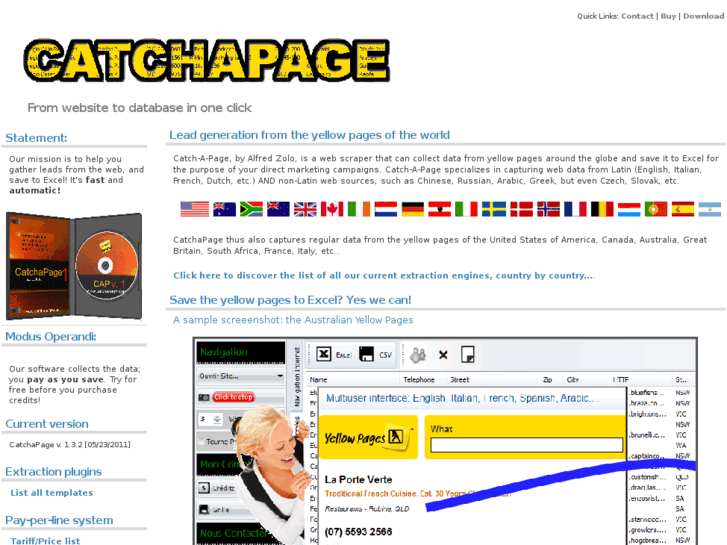Click the Austrian flag
This screenshot has height=545, width=727.
[x=440, y=209]
